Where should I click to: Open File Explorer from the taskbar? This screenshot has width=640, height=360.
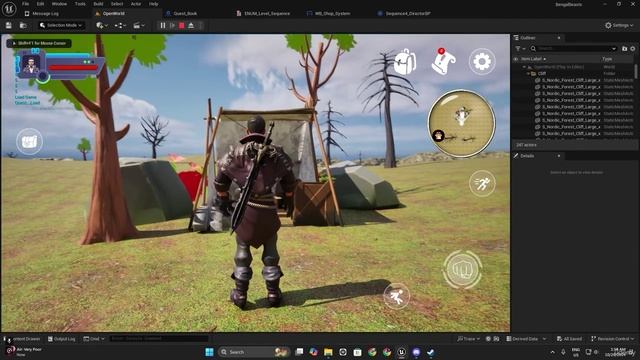(328, 352)
